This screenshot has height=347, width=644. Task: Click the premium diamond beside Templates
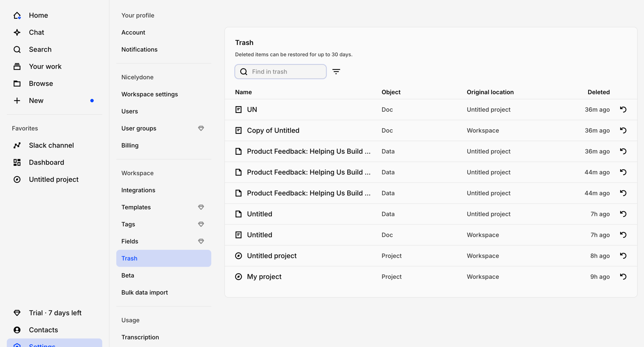(x=201, y=207)
